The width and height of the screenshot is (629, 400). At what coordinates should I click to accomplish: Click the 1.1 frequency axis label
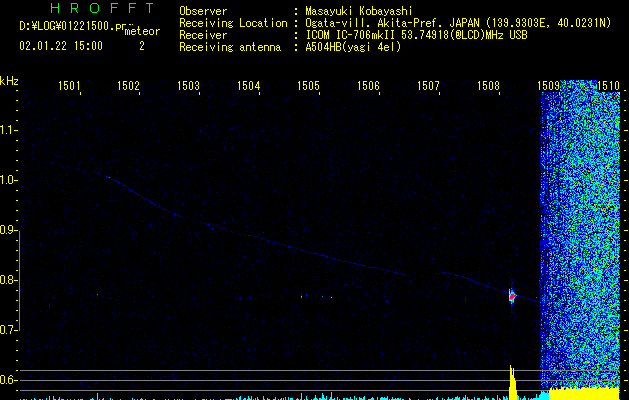pyautogui.click(x=7, y=130)
